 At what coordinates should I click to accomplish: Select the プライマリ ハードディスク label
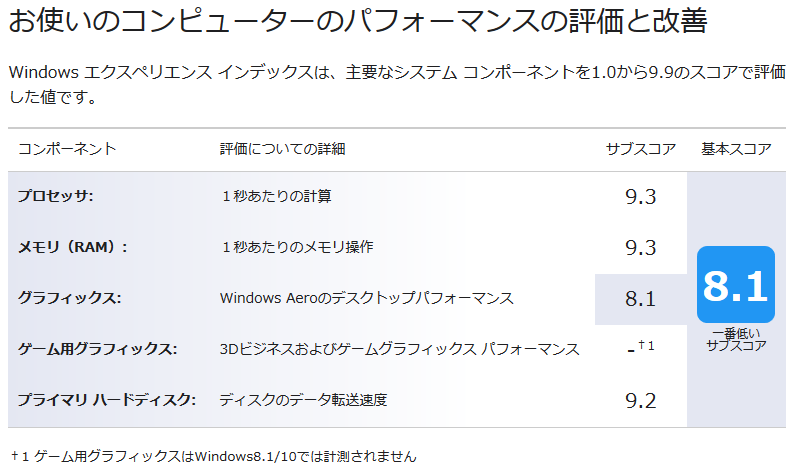107,400
